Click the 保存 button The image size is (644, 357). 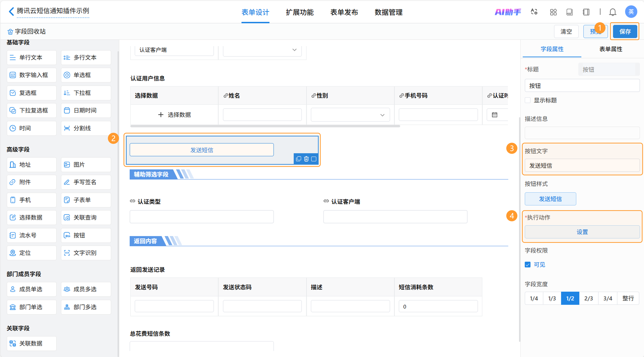625,31
